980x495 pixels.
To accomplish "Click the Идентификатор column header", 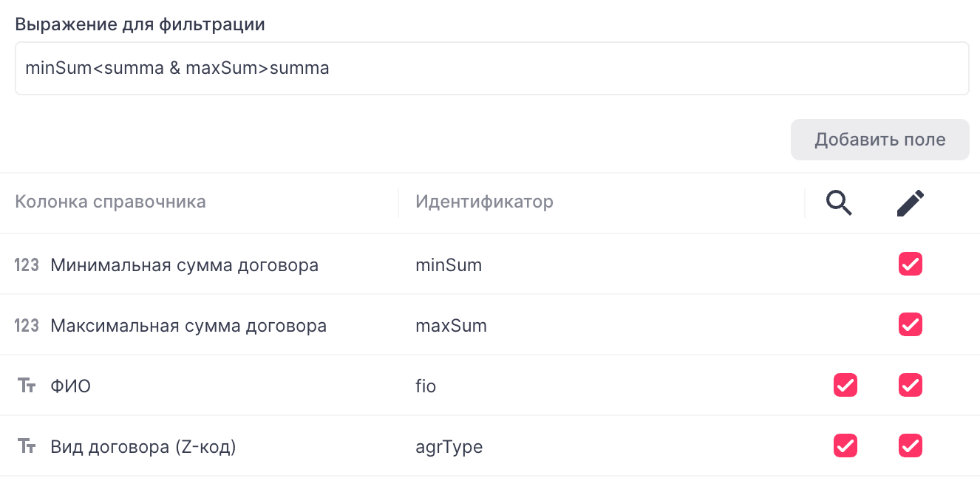I will [484, 202].
